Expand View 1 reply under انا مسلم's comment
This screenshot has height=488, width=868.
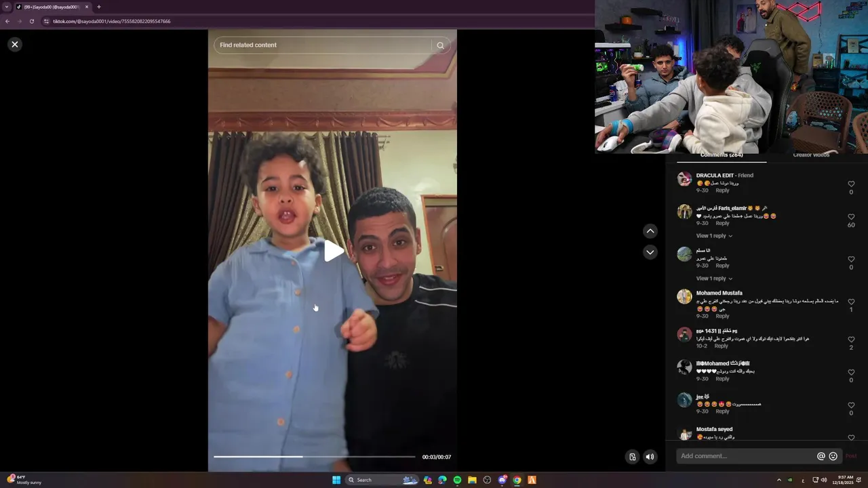click(714, 279)
